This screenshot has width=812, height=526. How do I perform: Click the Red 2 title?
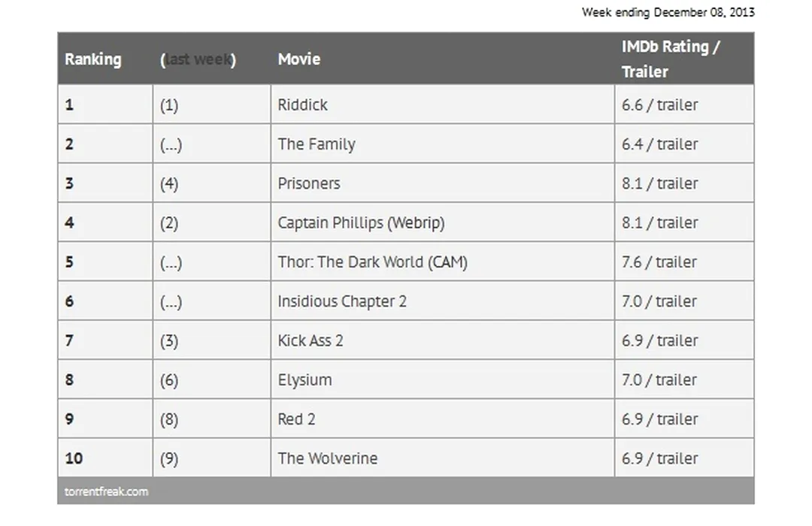coord(296,419)
